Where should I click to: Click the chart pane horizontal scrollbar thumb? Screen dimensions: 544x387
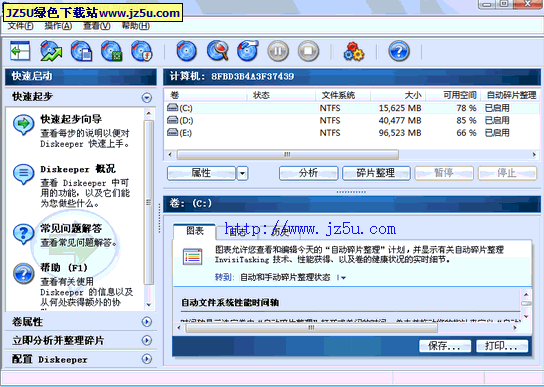(x=311, y=328)
